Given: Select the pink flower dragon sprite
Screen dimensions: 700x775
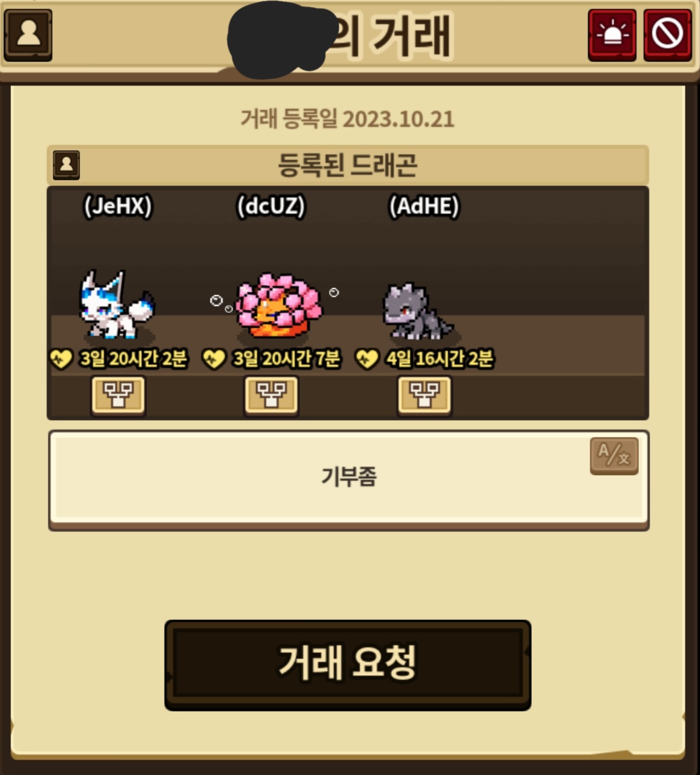Looking at the screenshot, I should click(279, 305).
